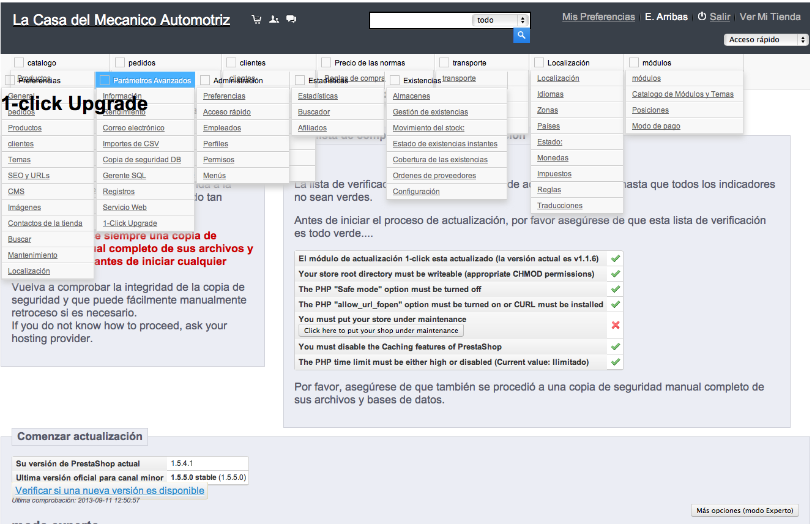Click the power icon beside Salir
This screenshot has width=812, height=524.
(702, 17)
